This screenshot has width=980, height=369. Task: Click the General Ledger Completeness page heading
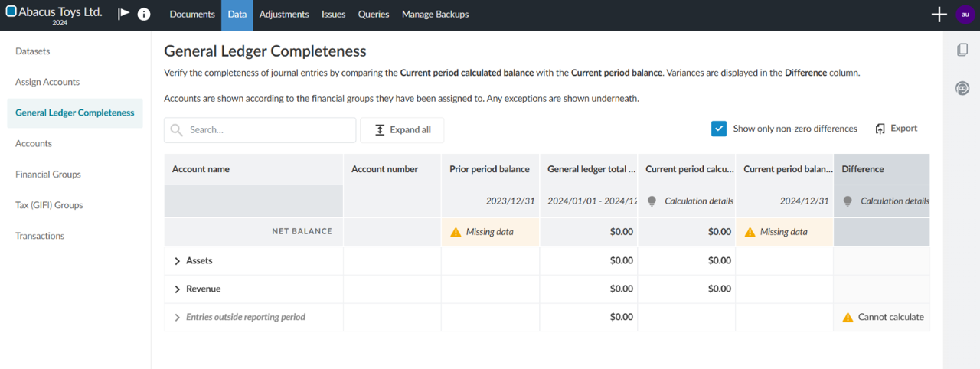pos(265,51)
